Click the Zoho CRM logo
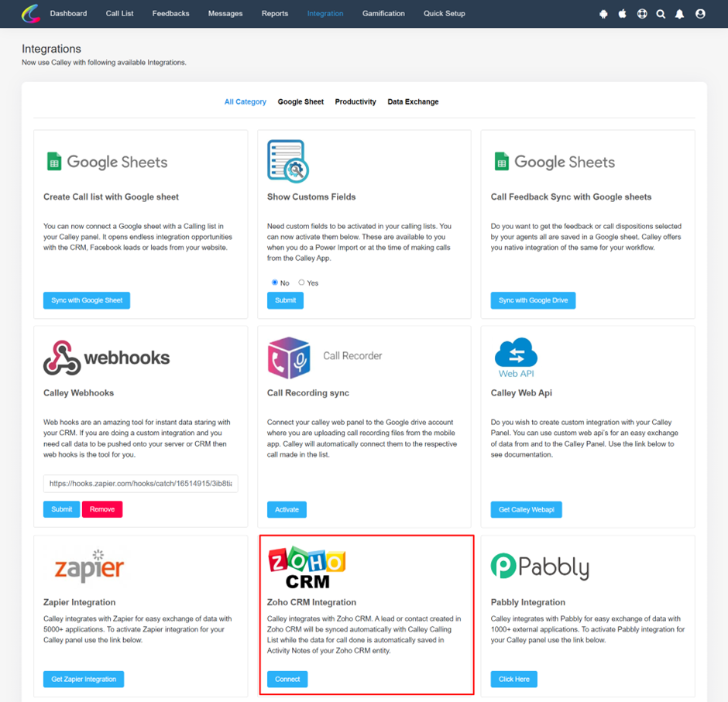Viewport: 728px width, 702px height. coord(307,567)
